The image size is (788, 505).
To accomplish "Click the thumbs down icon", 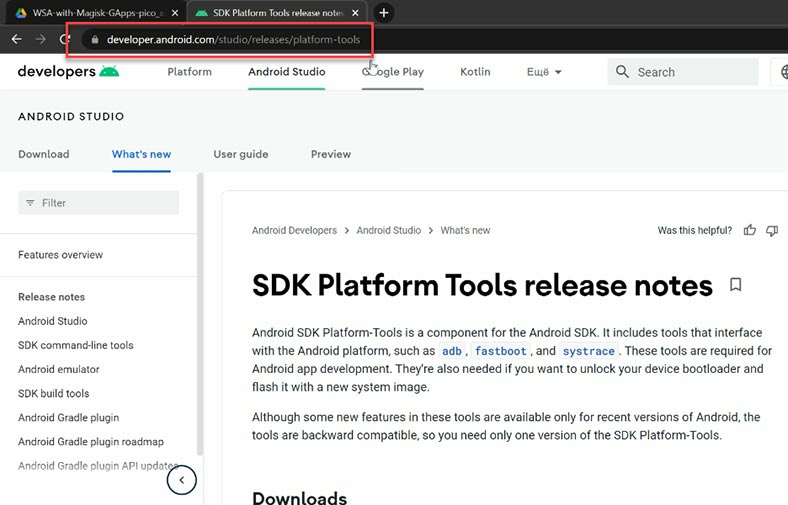I will pos(772,230).
